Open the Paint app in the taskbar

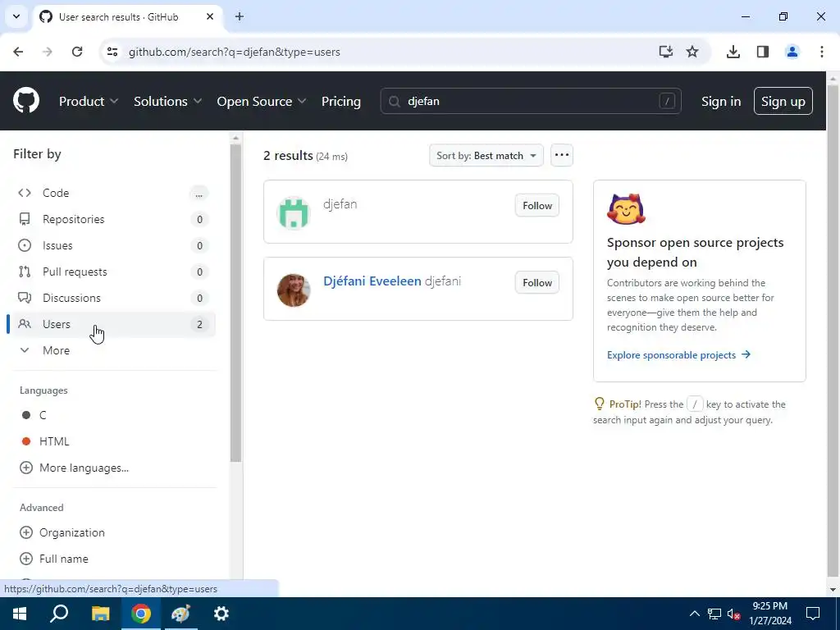click(180, 614)
